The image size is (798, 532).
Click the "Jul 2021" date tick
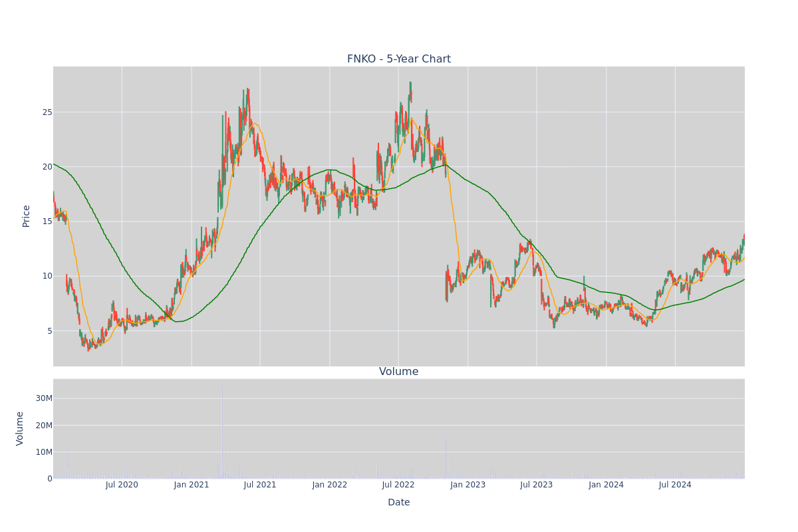coord(260,485)
